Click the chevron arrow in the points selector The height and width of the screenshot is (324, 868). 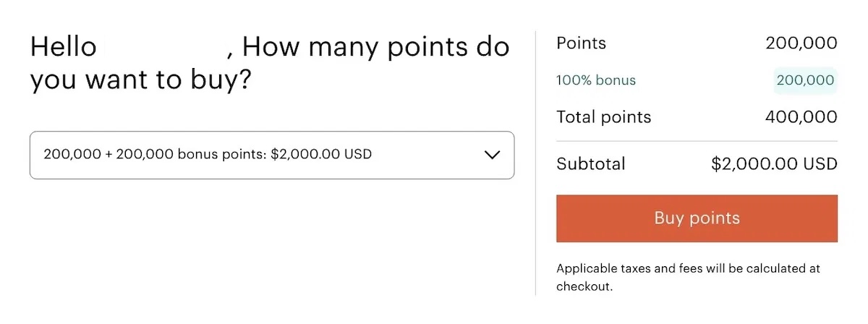[492, 155]
